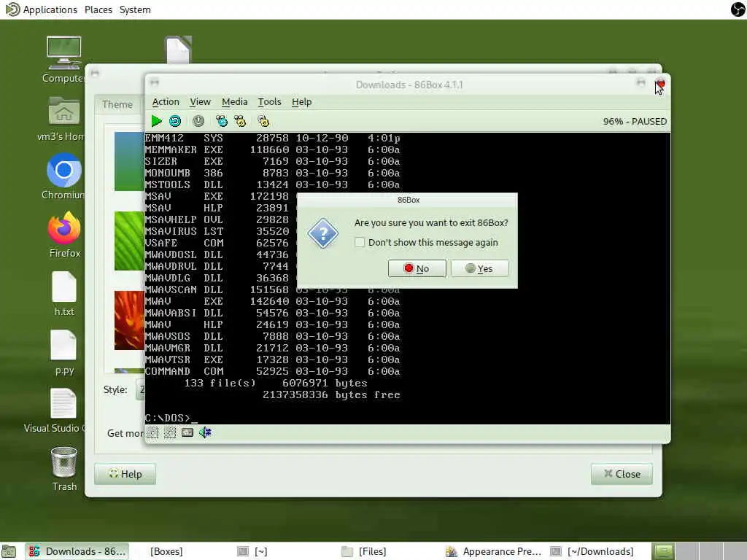Choose the orange flower theme thumbnail

pyautogui.click(x=129, y=321)
